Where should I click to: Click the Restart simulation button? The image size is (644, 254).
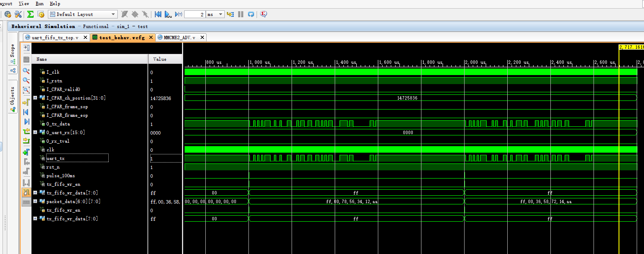158,14
